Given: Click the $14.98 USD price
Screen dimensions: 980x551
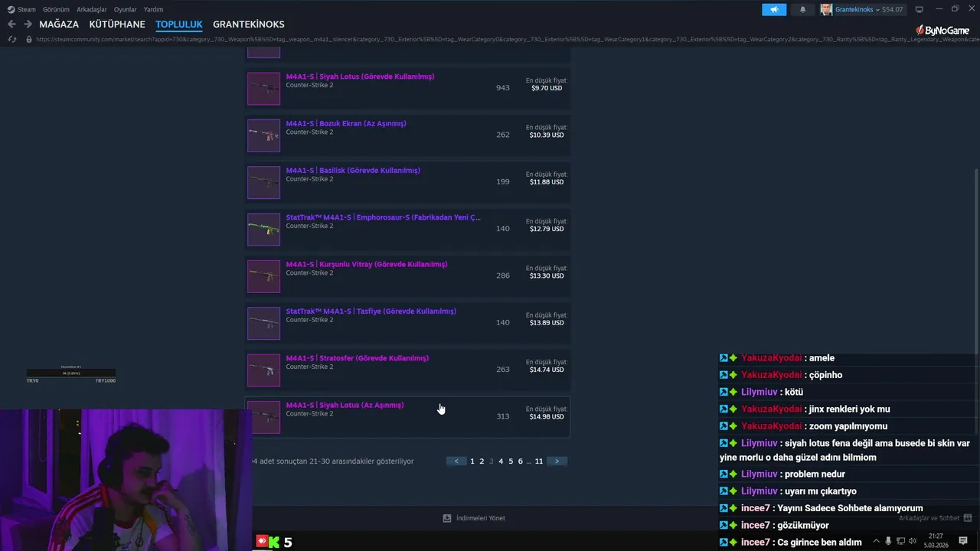Looking at the screenshot, I should pos(547,416).
